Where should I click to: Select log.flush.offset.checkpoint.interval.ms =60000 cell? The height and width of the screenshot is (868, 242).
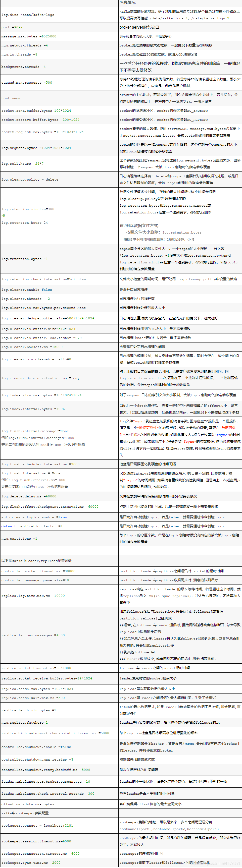pyautogui.click(x=59, y=507)
